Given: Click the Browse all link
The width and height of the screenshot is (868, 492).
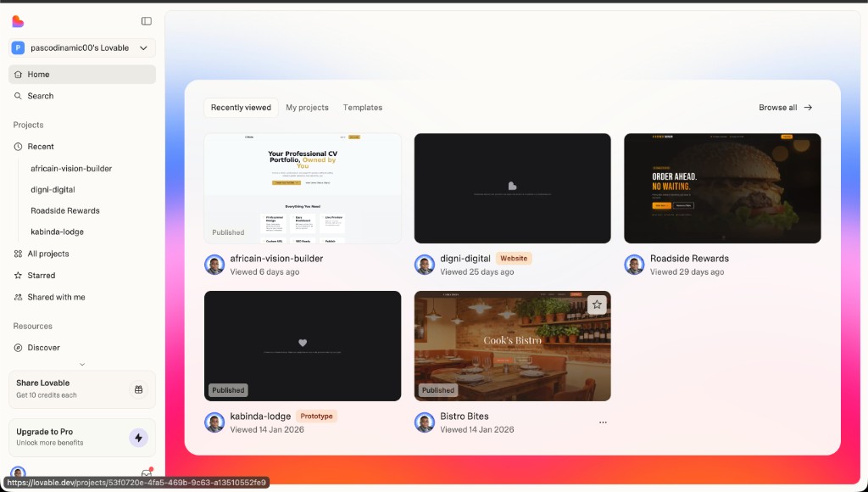Looking at the screenshot, I should click(x=784, y=108).
